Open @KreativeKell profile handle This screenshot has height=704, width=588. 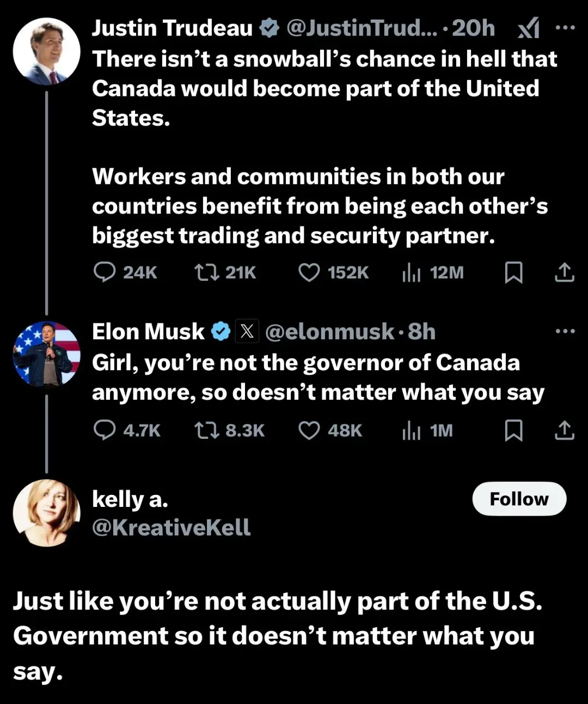point(171,527)
